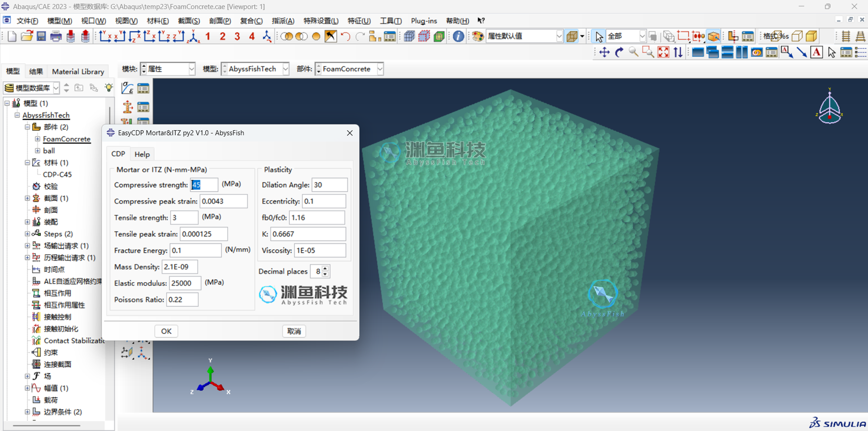Save the model database via floppy icon

pyautogui.click(x=41, y=36)
